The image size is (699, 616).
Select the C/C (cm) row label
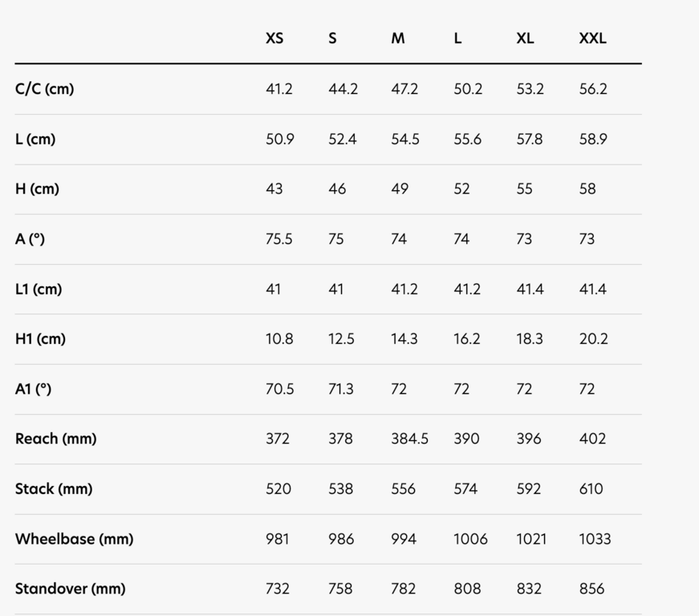(x=44, y=89)
